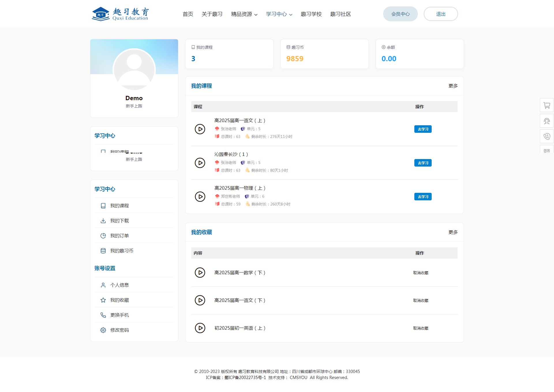Click 剩余时长：80天1小时 text

[x=269, y=170]
